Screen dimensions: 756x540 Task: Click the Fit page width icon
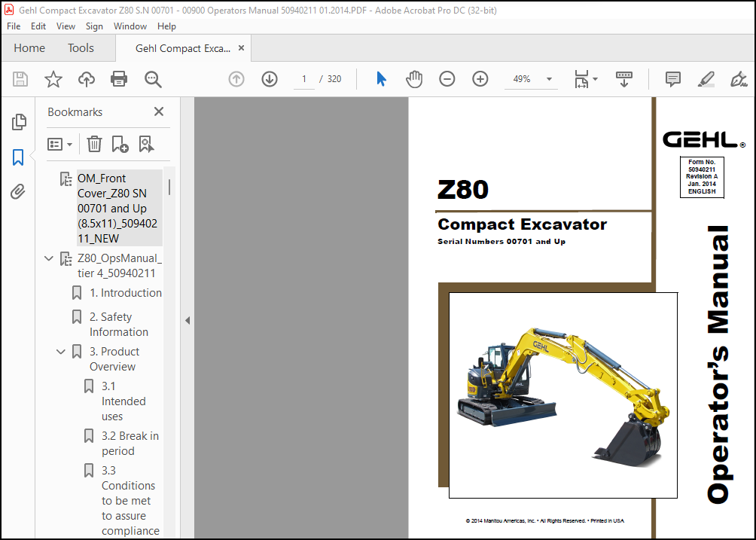(x=581, y=79)
